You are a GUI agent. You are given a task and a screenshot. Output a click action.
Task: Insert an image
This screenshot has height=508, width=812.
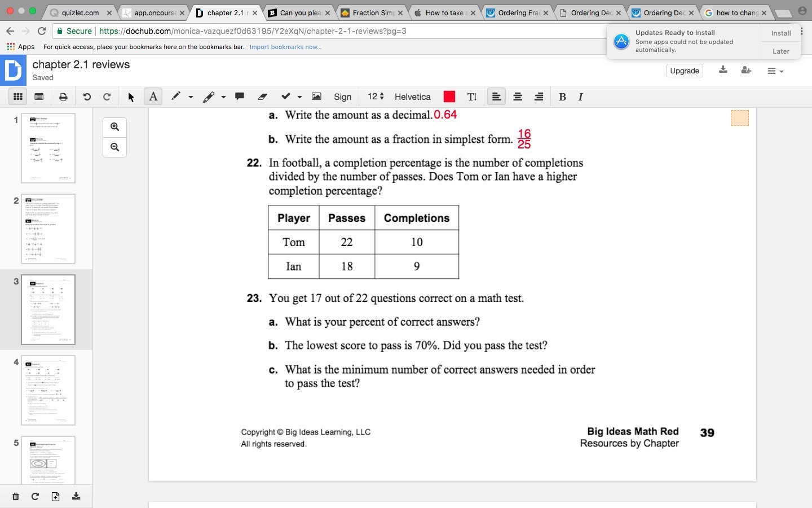(316, 97)
